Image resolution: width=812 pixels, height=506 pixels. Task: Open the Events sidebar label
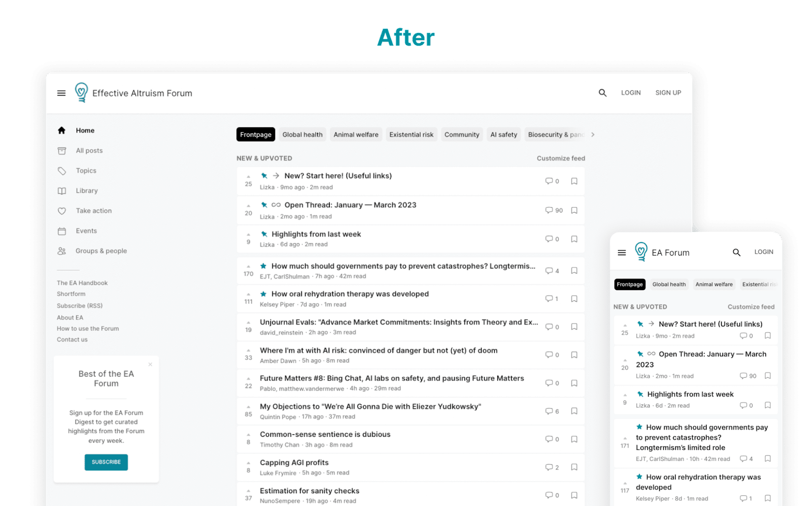pos(86,231)
